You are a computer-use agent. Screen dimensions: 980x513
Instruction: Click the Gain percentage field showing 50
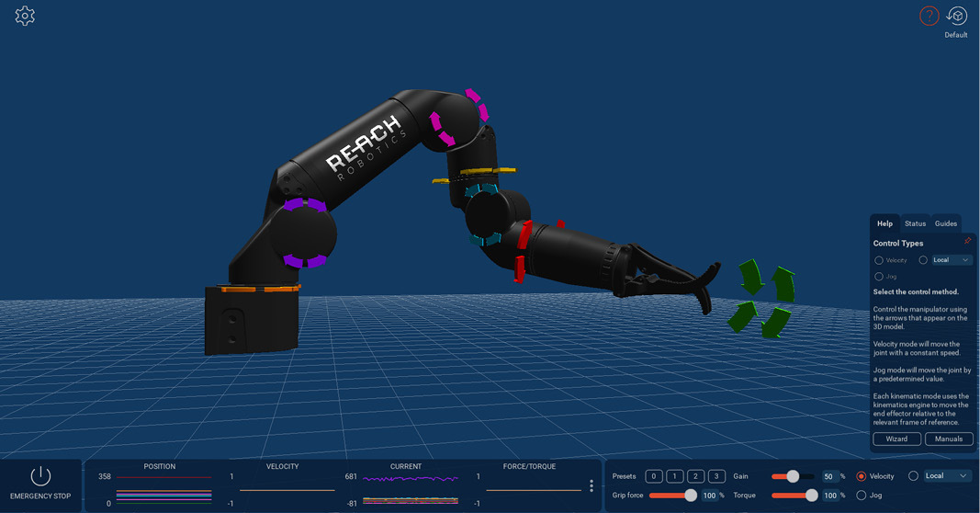(828, 476)
